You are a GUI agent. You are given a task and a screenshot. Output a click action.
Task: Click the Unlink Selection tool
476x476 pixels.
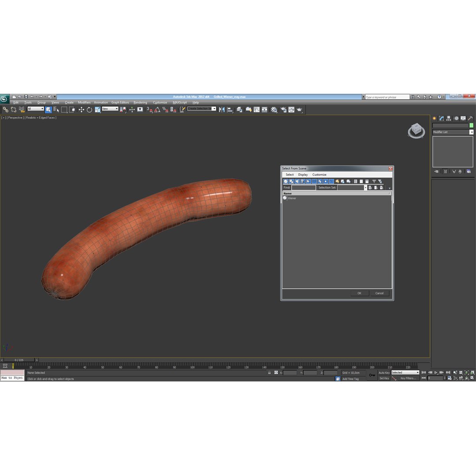pyautogui.click(x=13, y=110)
